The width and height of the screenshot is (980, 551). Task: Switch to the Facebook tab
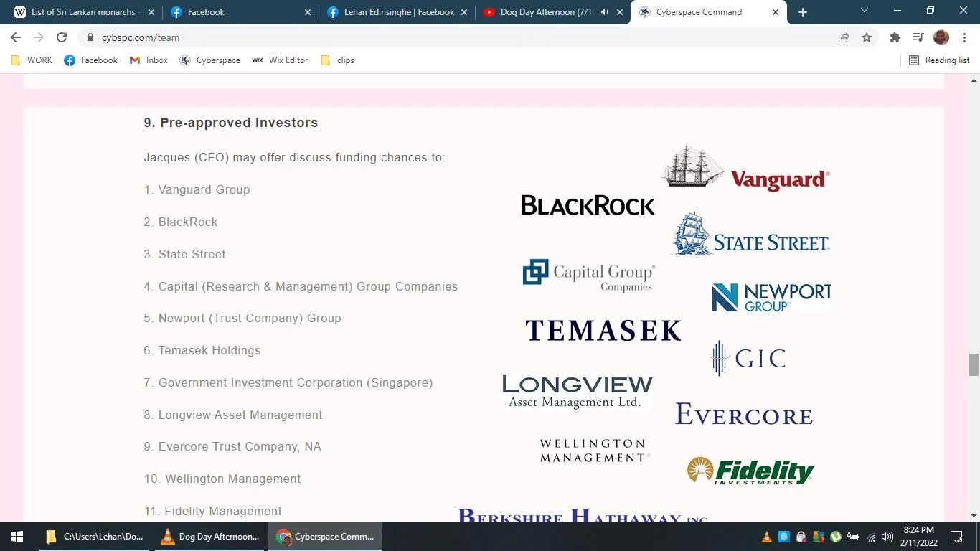coord(241,12)
